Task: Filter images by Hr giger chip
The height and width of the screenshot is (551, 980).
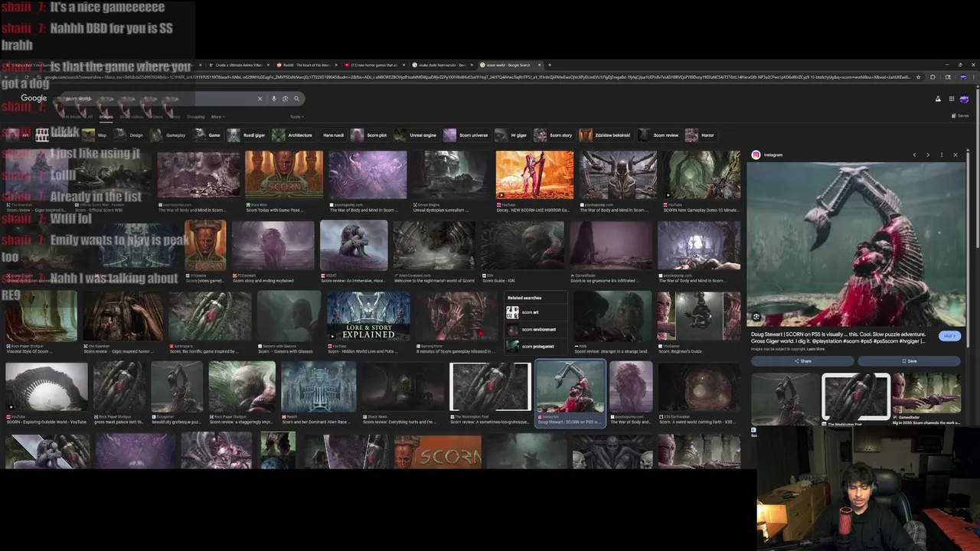Action: [x=511, y=135]
